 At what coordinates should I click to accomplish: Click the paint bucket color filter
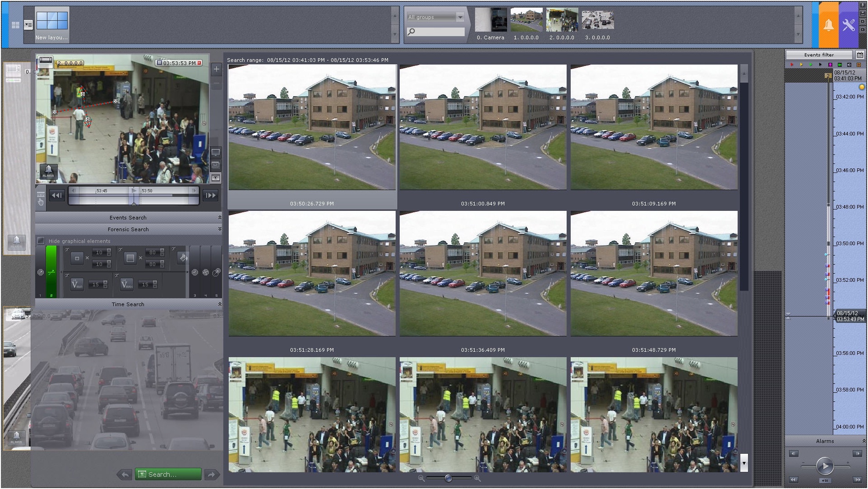coord(183,258)
